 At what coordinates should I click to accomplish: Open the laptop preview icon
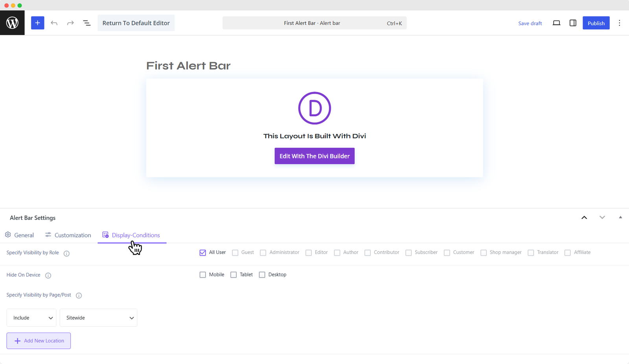pyautogui.click(x=556, y=23)
